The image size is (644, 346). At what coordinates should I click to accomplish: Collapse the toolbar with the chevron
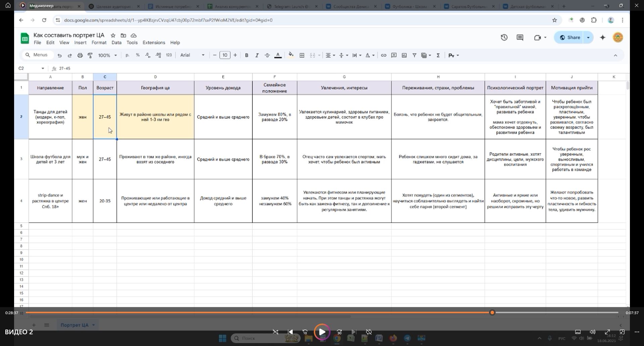tap(615, 55)
